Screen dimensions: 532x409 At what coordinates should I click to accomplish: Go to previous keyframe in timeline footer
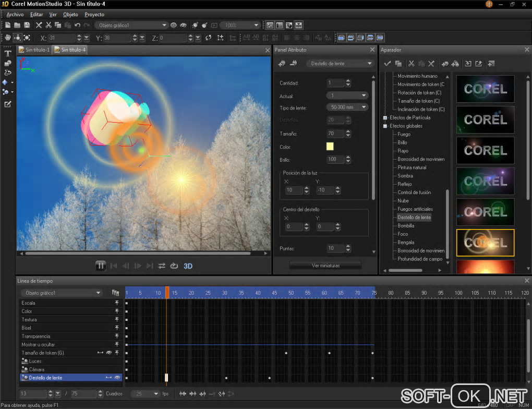[x=183, y=394]
